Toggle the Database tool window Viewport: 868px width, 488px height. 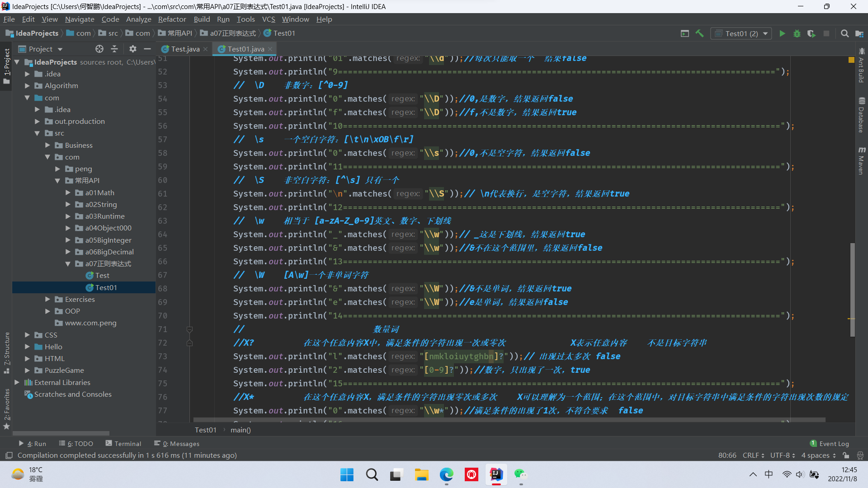tap(862, 115)
